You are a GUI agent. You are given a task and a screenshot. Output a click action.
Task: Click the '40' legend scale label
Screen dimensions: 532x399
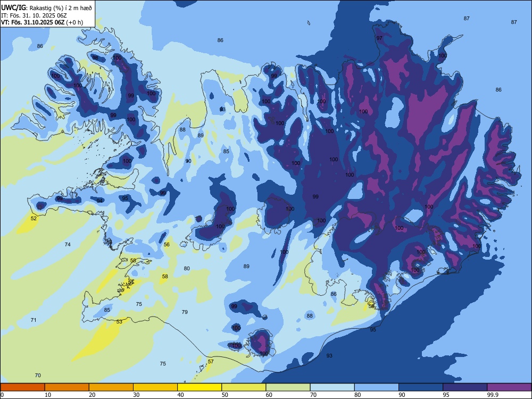(x=180, y=395)
